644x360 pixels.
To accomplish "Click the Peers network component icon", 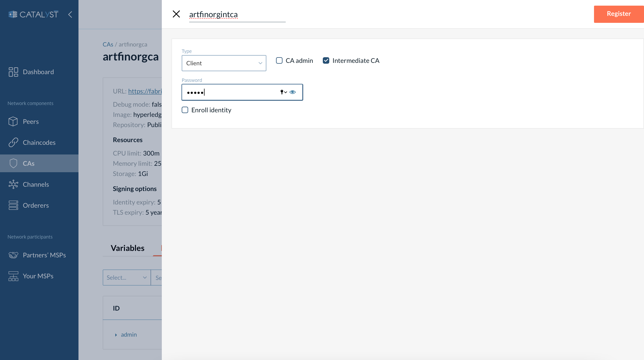I will [13, 121].
